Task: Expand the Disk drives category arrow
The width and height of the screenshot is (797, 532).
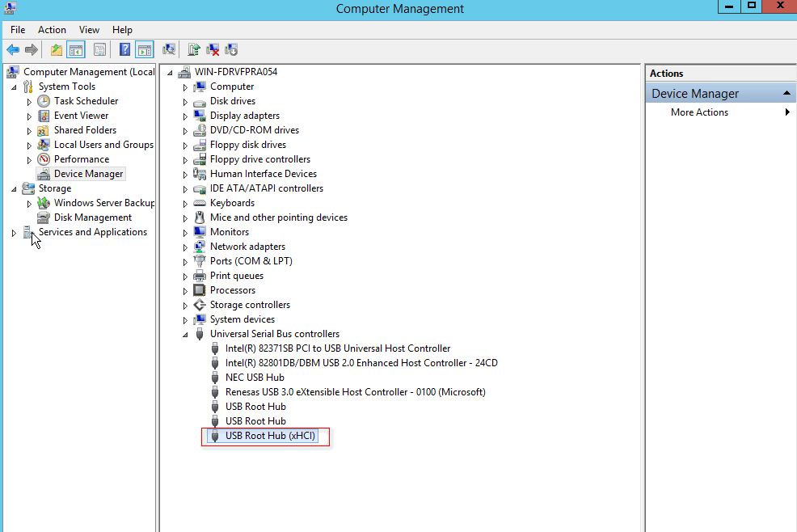Action: [x=185, y=102]
